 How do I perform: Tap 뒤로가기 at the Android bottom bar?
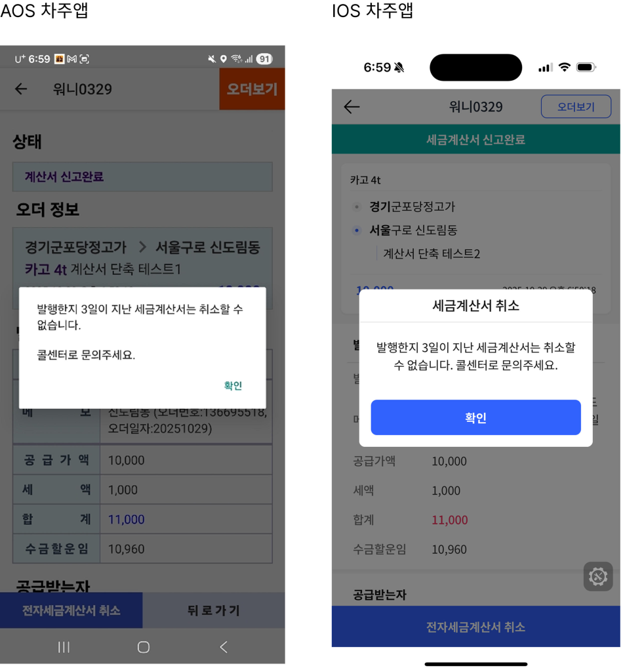pyautogui.click(x=214, y=610)
